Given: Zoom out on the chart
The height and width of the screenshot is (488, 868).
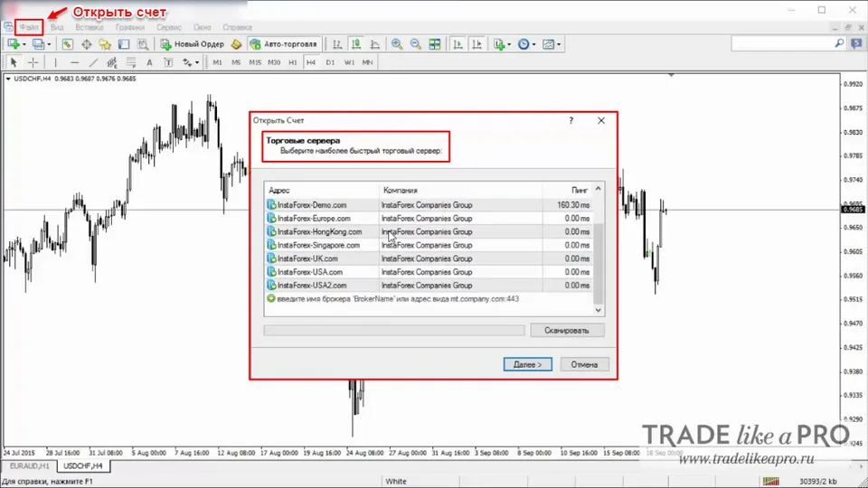Looking at the screenshot, I should [416, 44].
